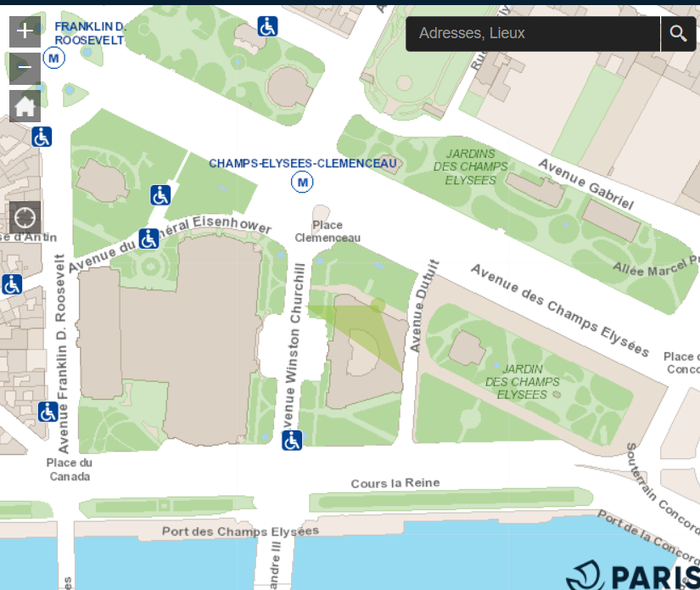Click the Cours la Reine label
This screenshot has height=590, width=700.
395,483
